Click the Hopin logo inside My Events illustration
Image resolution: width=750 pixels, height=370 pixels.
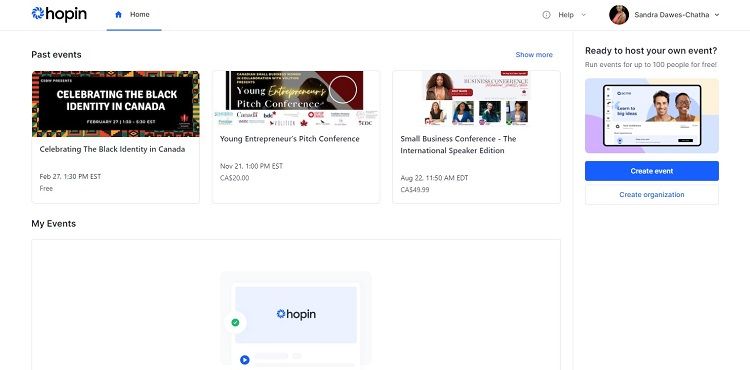[x=296, y=314]
